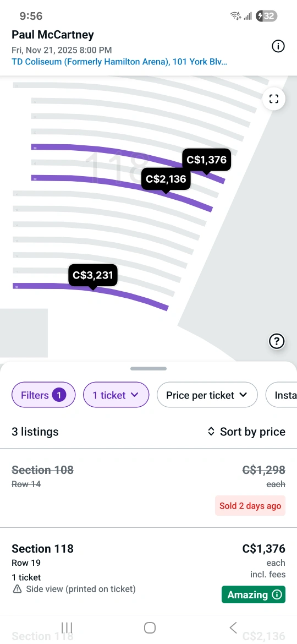
Task: Open TD Coliseum venue address link
Action: pyautogui.click(x=119, y=62)
